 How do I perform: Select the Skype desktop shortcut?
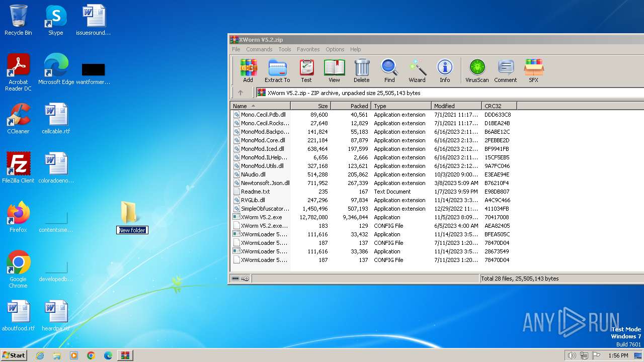click(55, 20)
